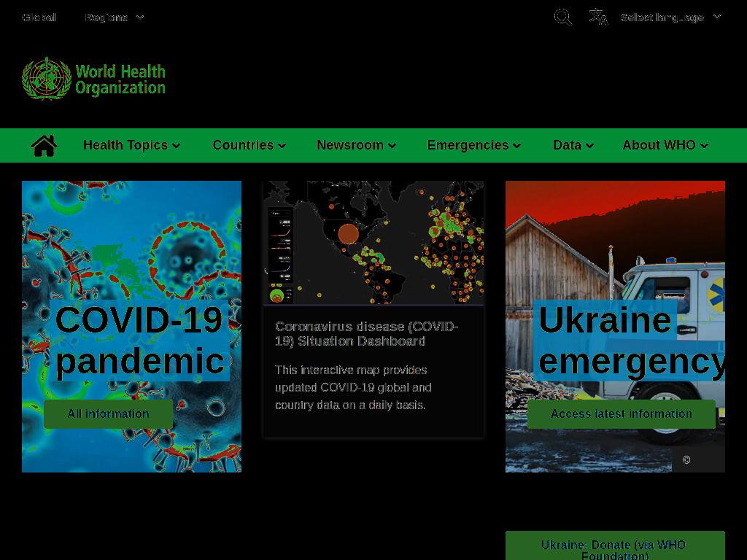The image size is (747, 560).
Task: Expand the Health Topics menu
Action: pos(131,145)
